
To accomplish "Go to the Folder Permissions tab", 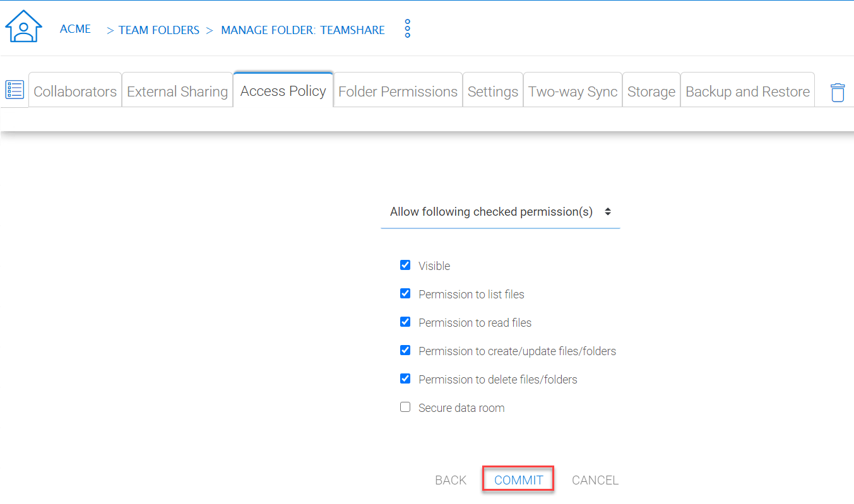I will click(398, 91).
